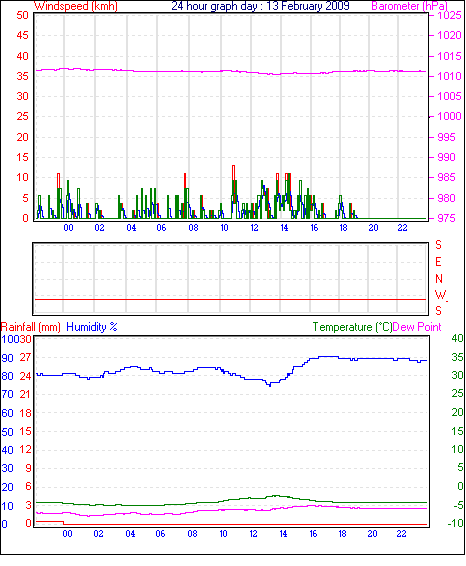Click the 22 hour mark under windspeed graph
The width and height of the screenshot is (466, 566).
pyautogui.click(x=402, y=228)
